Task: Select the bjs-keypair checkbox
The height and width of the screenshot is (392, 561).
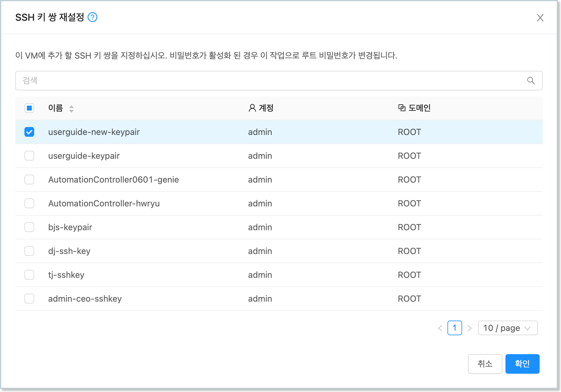Action: coord(29,227)
